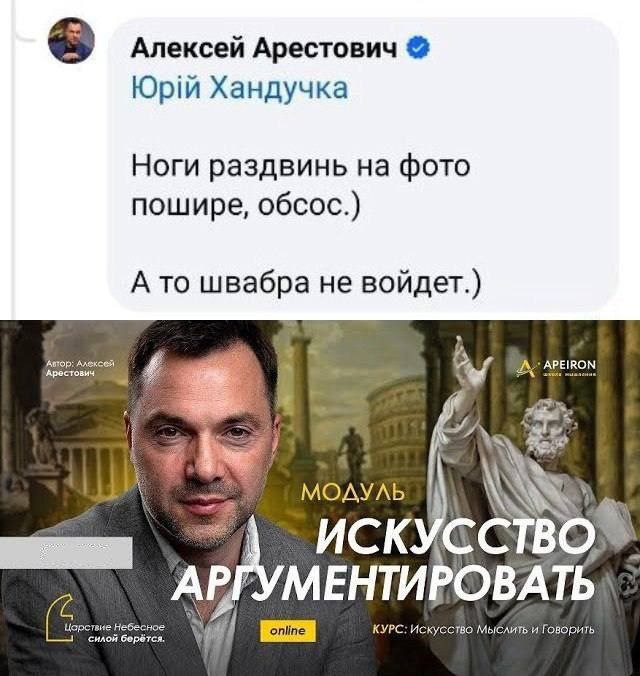Open "КУРС: Искусство Мыслить и Говорить" caption
Screen dimensions: 640x676
(483, 630)
